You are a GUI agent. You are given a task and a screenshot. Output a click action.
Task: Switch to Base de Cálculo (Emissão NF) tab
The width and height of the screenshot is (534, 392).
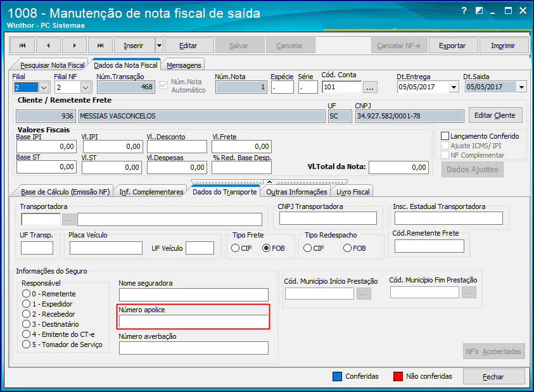click(x=65, y=192)
